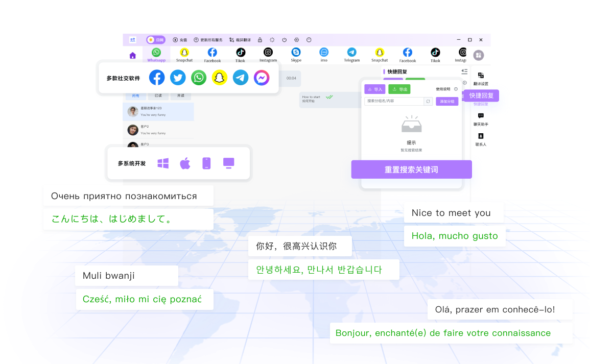This screenshot has width=613, height=364.
Task: Click the power icon in the toolbar
Action: point(285,39)
